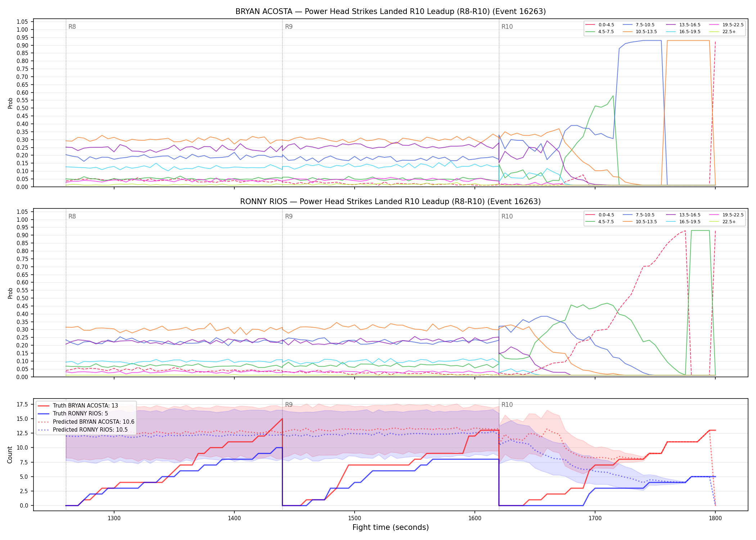Pick the 16.5-19.5 legend label in Ronny Rios chart
The width and height of the screenshot is (756, 540).
pos(690,222)
